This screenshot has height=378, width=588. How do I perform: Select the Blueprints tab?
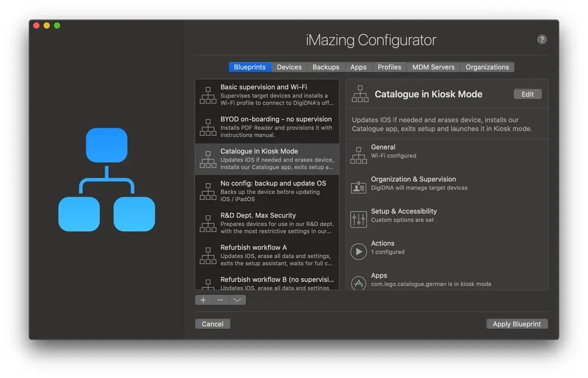click(x=250, y=67)
